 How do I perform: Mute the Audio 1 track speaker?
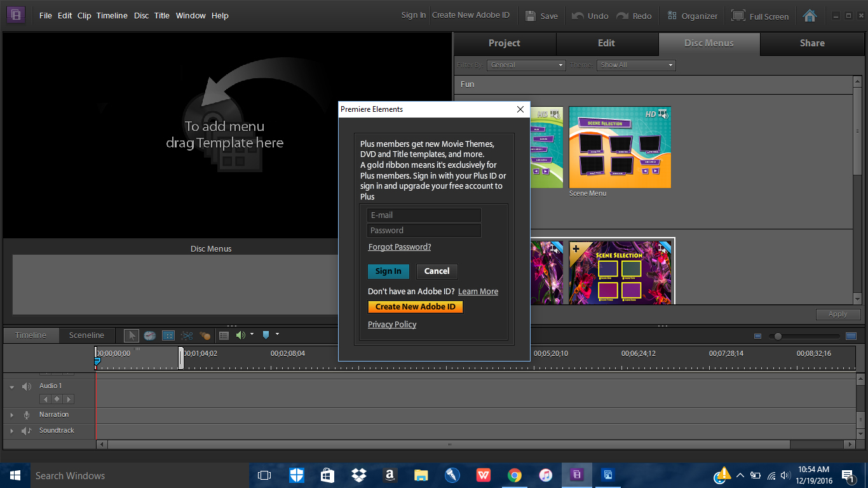27,386
